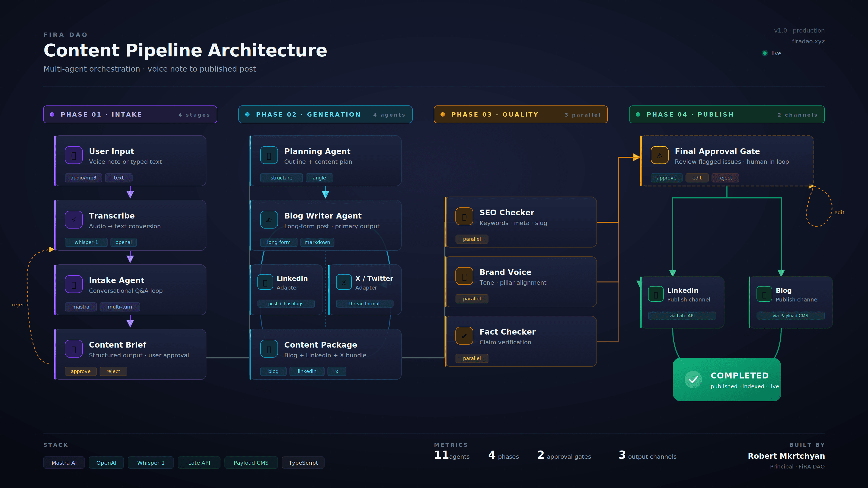Click 'v1.0 · production' version text
Viewport: 868px width, 488px height.
point(799,31)
